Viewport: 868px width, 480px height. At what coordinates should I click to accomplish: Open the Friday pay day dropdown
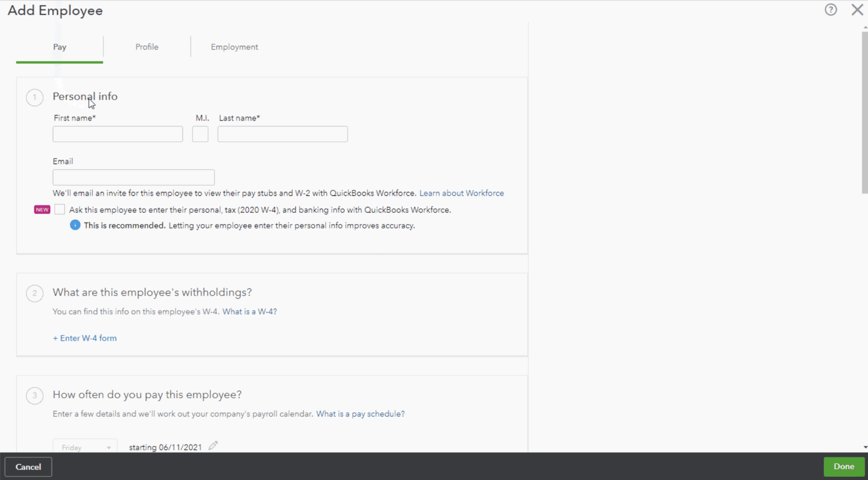pos(85,447)
